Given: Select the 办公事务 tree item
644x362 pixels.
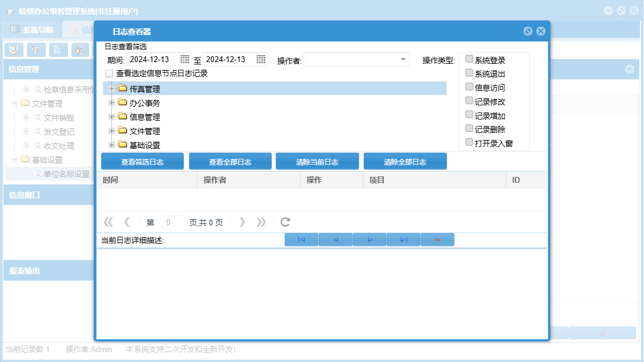Looking at the screenshot, I should (144, 103).
